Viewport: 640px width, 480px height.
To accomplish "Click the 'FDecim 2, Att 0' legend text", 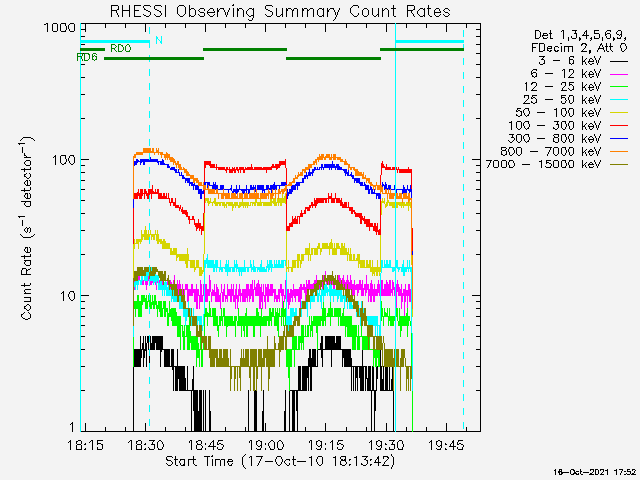I will click(x=579, y=48).
